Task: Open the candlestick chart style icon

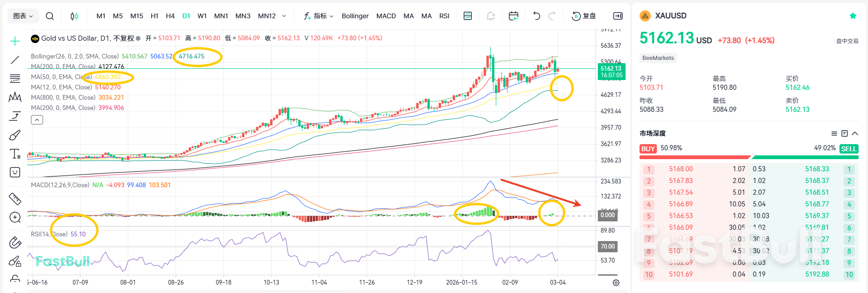Action: (74, 16)
